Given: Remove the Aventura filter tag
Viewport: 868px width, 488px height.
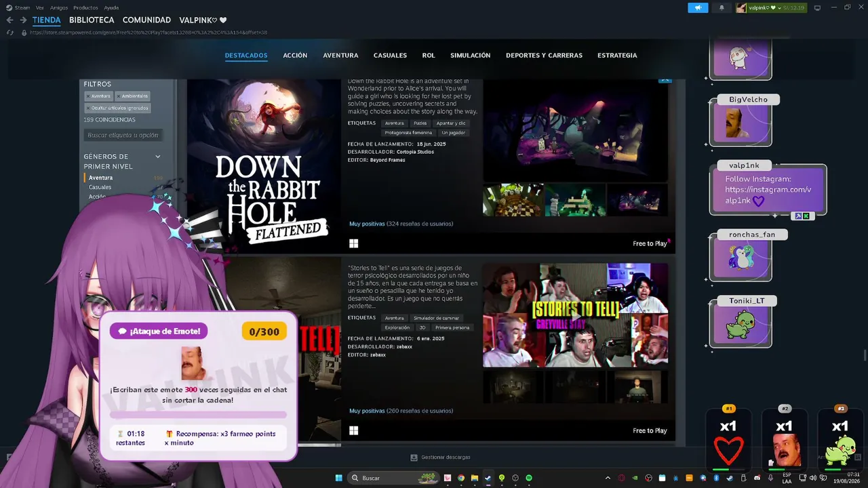Looking at the screenshot, I should pos(88,96).
